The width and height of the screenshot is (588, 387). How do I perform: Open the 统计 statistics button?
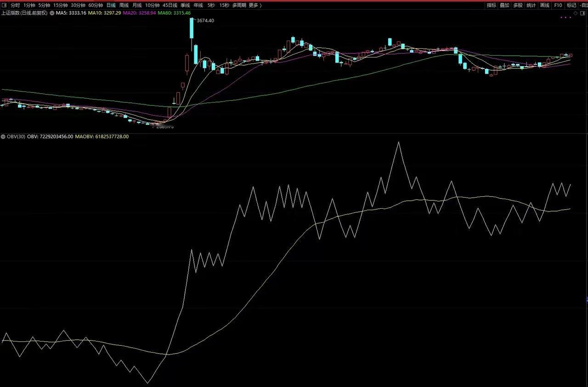pyautogui.click(x=531, y=5)
